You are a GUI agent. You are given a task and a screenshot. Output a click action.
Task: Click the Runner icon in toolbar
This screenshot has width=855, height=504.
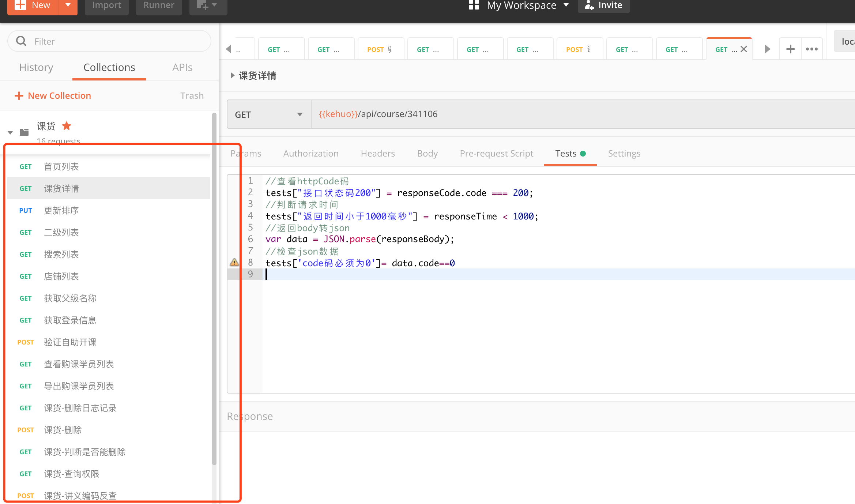point(158,5)
